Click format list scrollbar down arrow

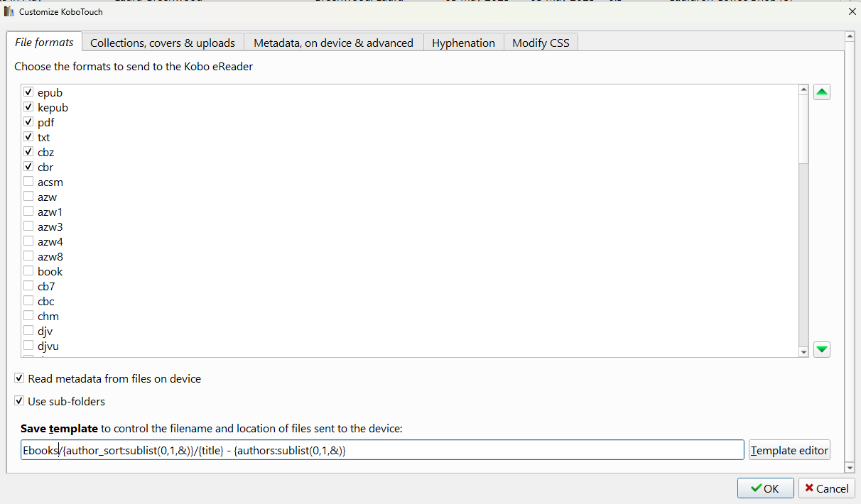click(x=803, y=351)
